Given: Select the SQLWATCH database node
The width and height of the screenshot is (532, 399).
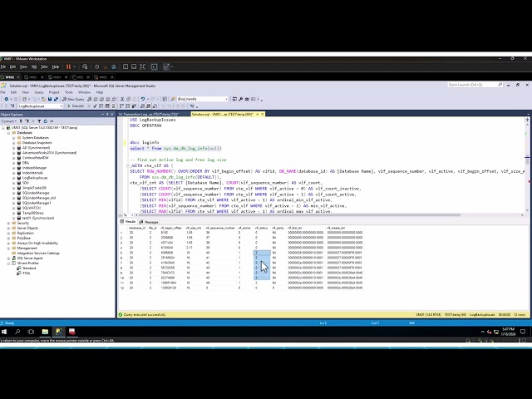Looking at the screenshot, I should click(32, 208).
